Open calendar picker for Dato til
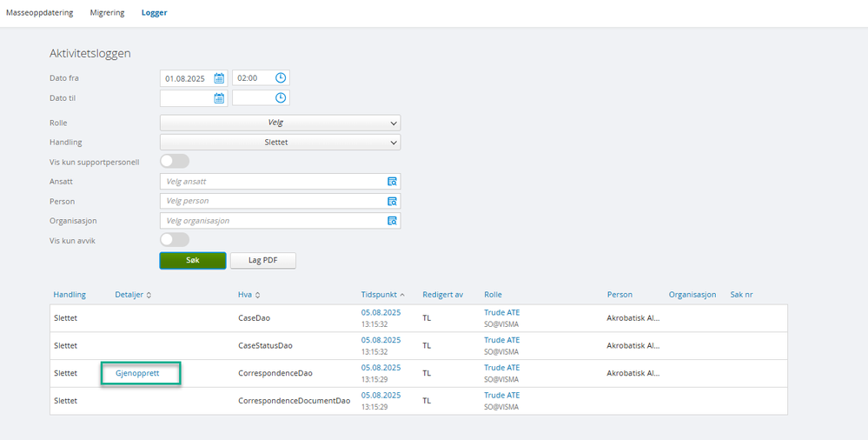Image resolution: width=868 pixels, height=440 pixels. pos(219,98)
